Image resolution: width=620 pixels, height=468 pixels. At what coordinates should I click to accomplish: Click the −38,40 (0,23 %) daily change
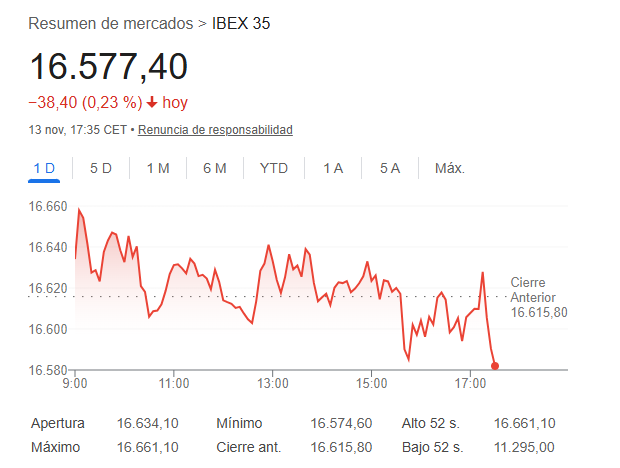(x=84, y=102)
